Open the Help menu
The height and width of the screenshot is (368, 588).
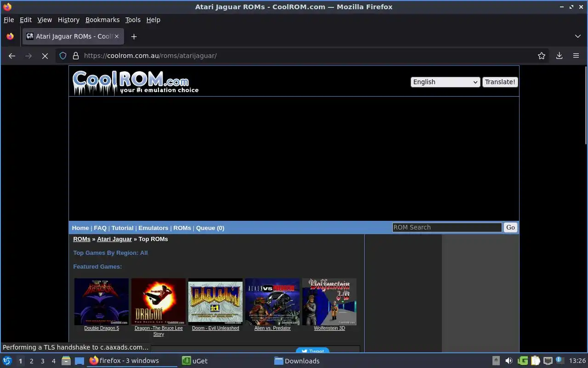[x=153, y=20]
